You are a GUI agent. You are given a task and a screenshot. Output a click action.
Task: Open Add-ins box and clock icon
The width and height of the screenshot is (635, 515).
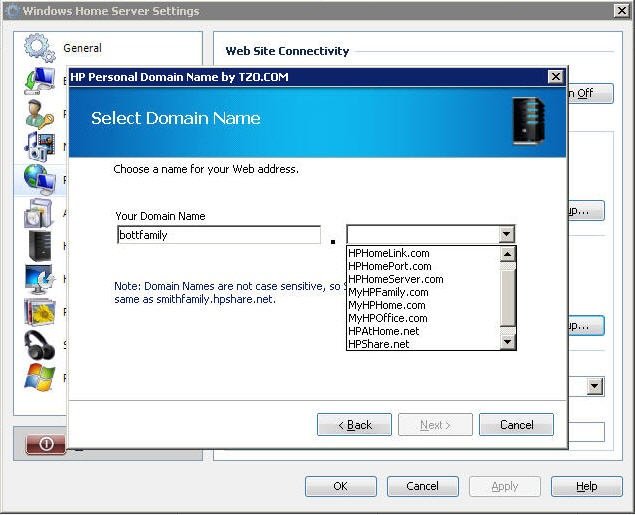(x=39, y=213)
